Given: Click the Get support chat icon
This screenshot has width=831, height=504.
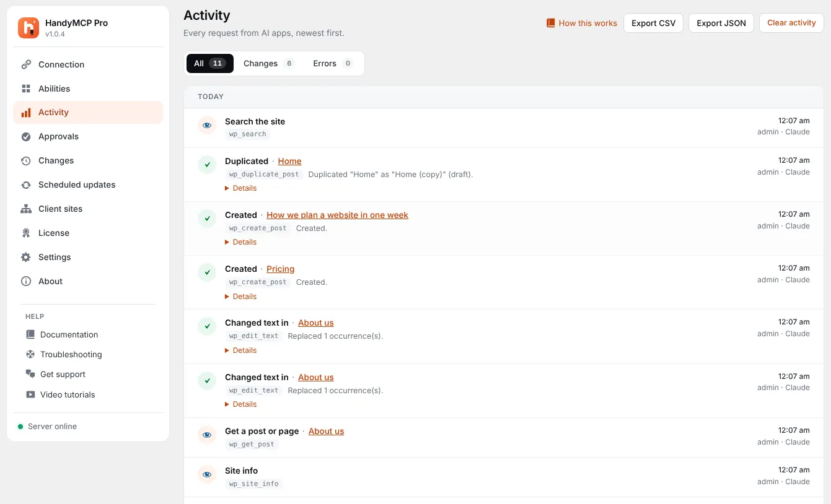Looking at the screenshot, I should (30, 375).
